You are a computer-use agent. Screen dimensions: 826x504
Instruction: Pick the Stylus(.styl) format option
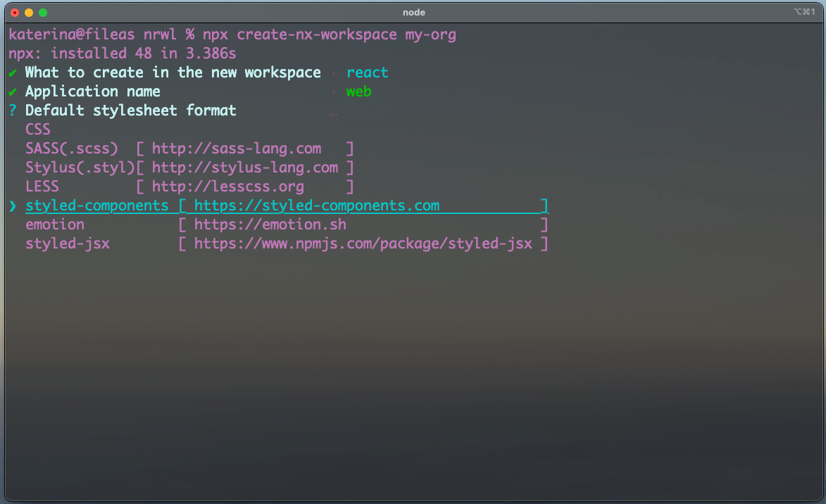[x=189, y=168]
